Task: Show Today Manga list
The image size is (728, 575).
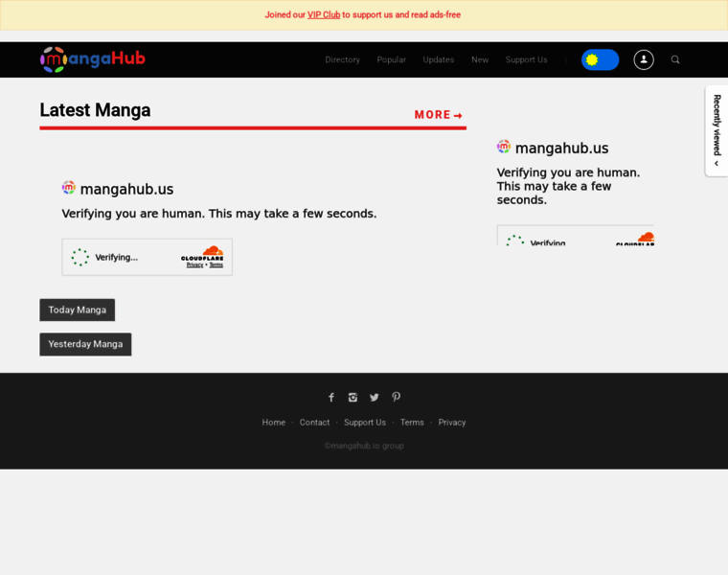Action: 77,310
